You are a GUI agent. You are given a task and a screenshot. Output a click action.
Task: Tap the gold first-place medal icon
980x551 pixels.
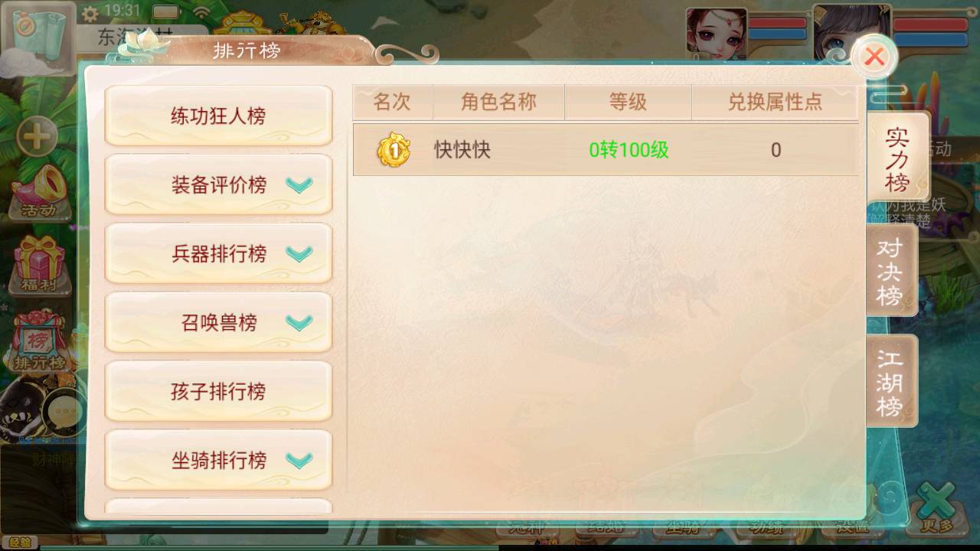click(x=394, y=150)
